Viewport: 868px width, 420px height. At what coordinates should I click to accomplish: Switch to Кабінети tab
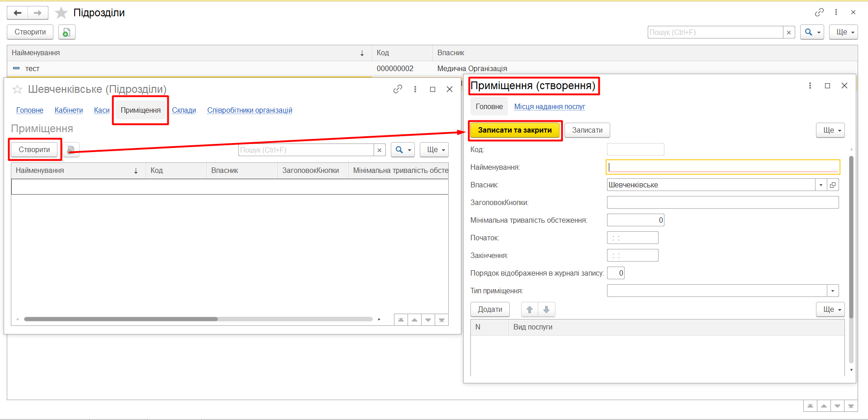pos(69,110)
